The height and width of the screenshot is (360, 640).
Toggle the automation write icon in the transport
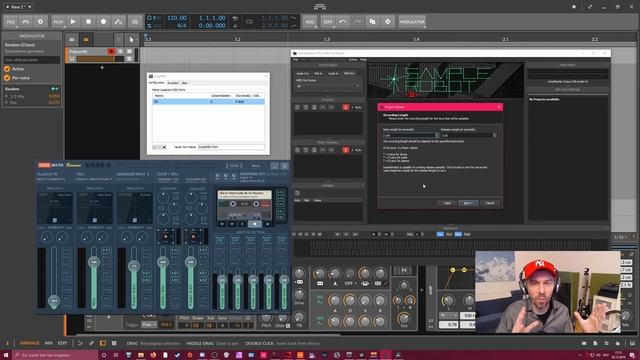pos(118,22)
